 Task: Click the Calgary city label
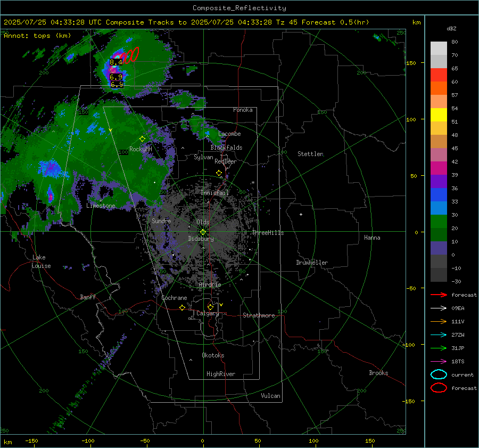click(208, 313)
